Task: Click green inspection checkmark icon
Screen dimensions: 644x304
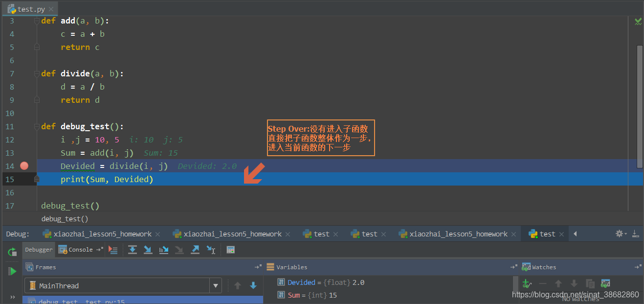Action: (x=638, y=21)
